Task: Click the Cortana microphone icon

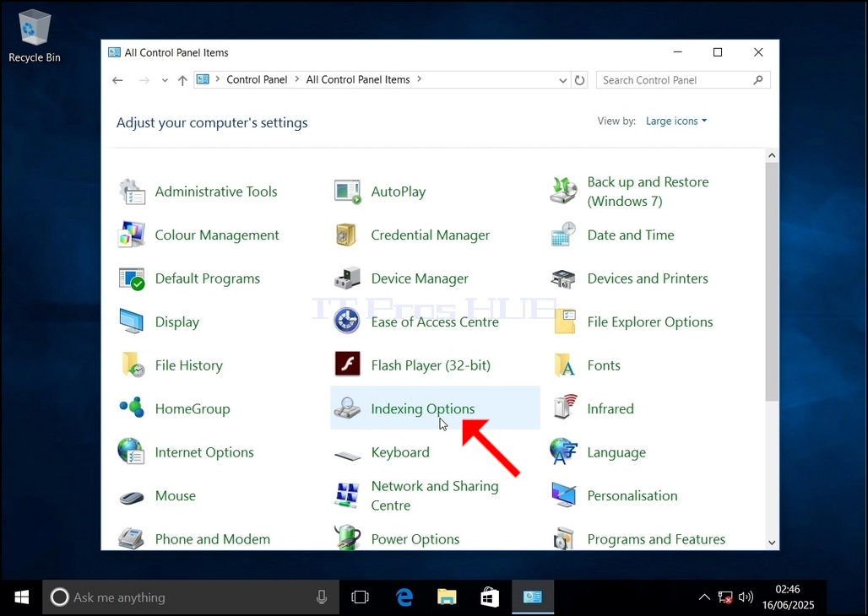Action: pyautogui.click(x=322, y=597)
